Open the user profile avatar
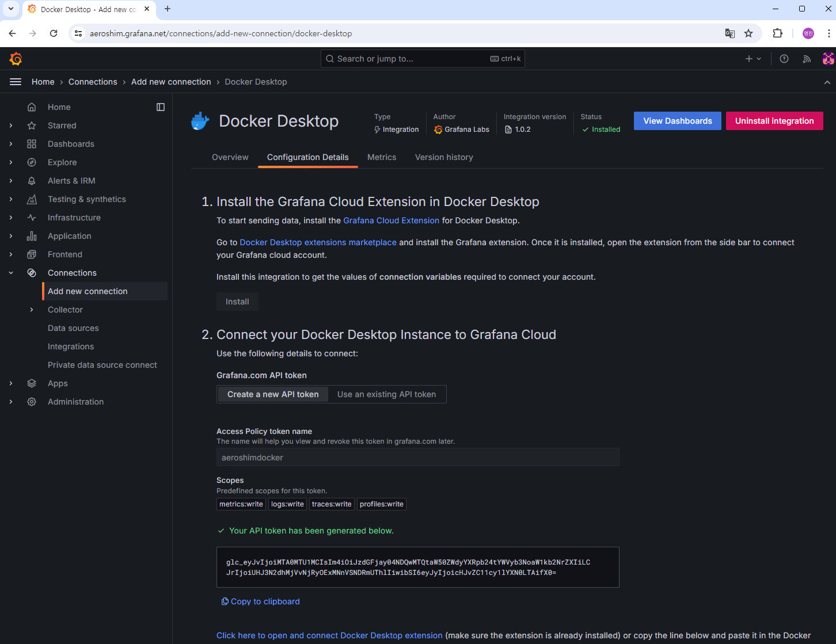Image resolution: width=836 pixels, height=644 pixels. 828,59
